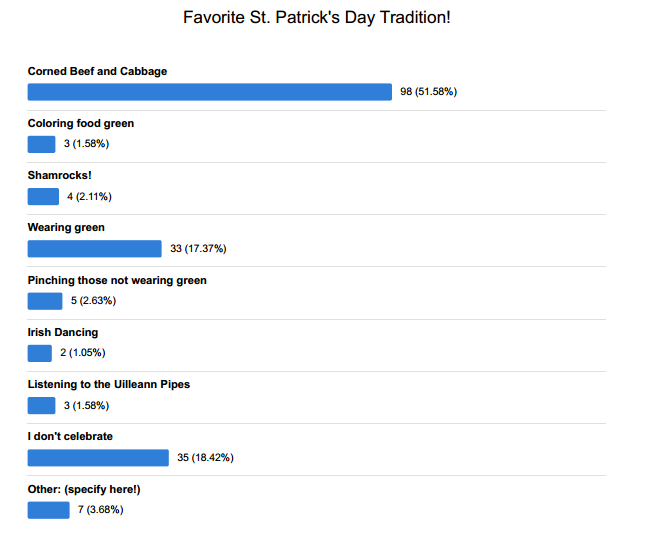The image size is (646, 538).
Task: Click the 35 (18.42%) value text
Action: [205, 458]
